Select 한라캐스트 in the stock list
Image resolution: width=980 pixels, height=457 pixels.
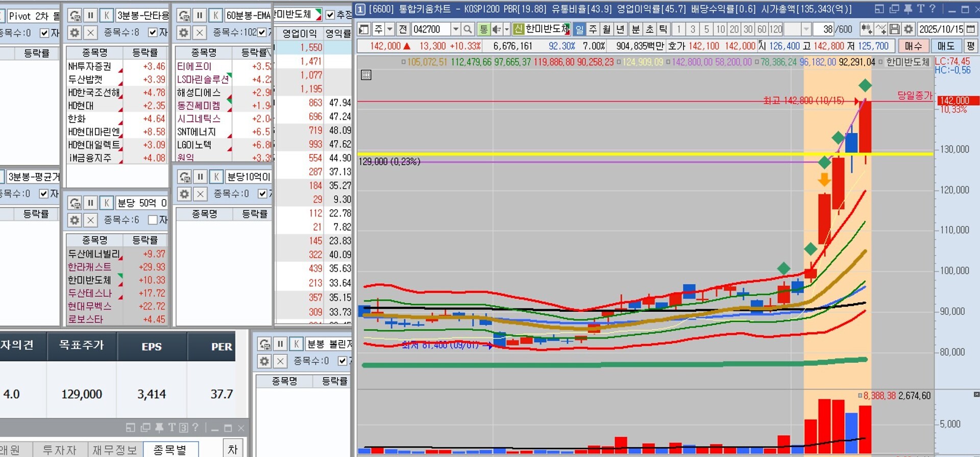click(90, 267)
